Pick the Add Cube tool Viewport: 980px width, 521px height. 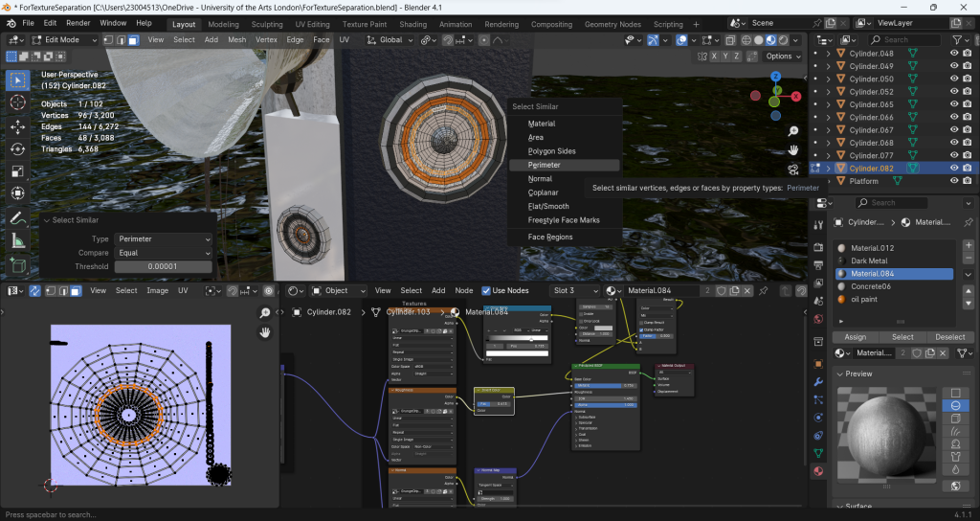point(17,265)
